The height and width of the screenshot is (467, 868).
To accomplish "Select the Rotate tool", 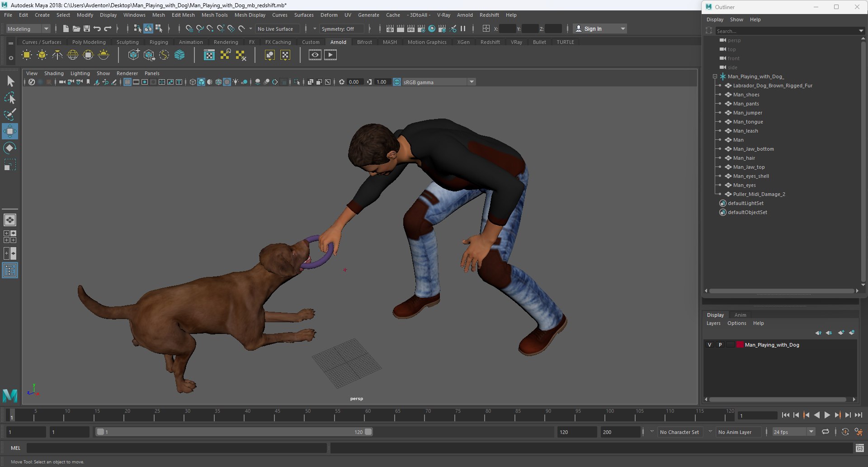I will pyautogui.click(x=10, y=148).
